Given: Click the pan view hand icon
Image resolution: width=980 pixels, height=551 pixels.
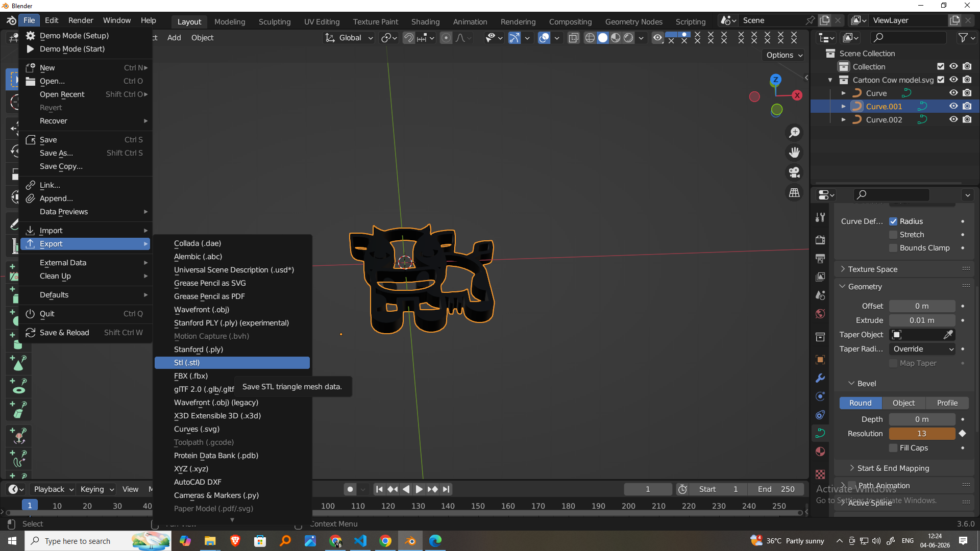Looking at the screenshot, I should [795, 153].
